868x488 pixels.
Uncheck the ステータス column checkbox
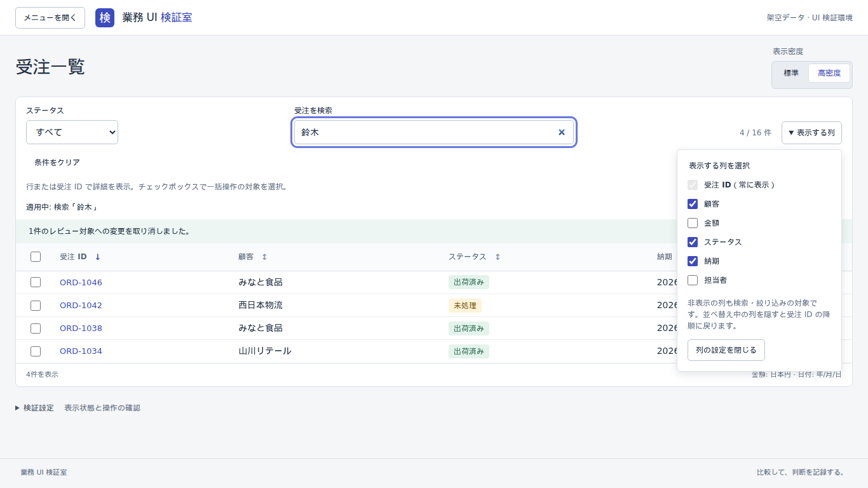click(693, 242)
